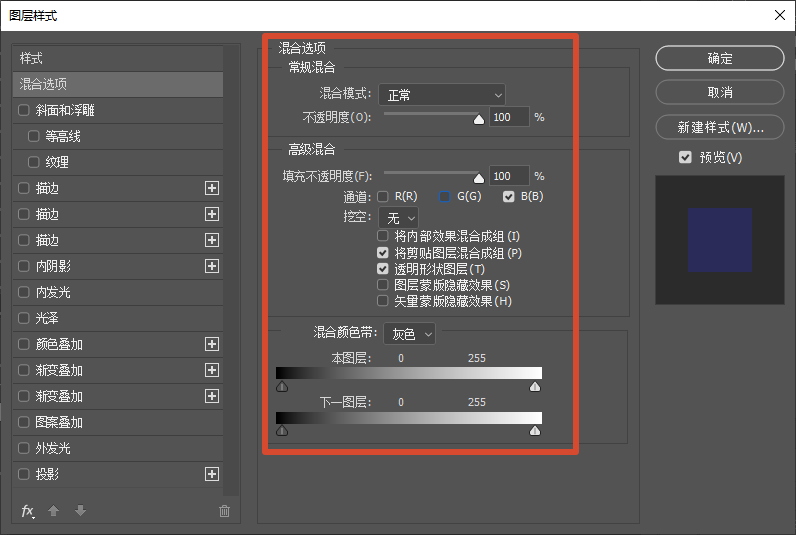The width and height of the screenshot is (796, 535).
Task: Click the plus icon beside 颜色叠加
Action: click(212, 344)
